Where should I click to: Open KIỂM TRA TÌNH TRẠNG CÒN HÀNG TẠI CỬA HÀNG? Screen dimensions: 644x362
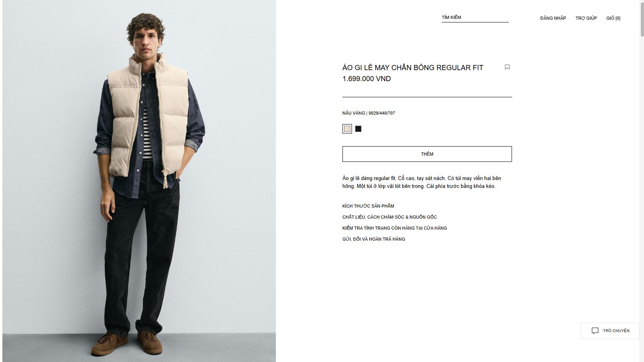coord(395,228)
